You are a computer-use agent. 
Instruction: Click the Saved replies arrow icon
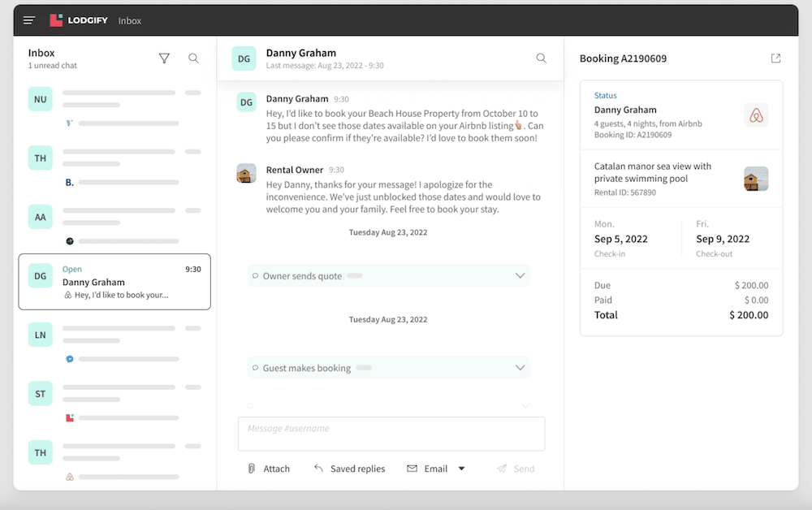(x=318, y=468)
